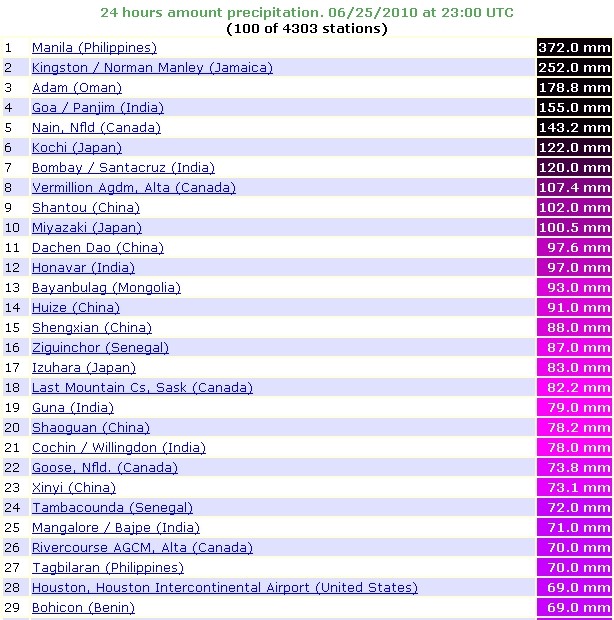Image resolution: width=614 pixels, height=620 pixels.
Task: Click Tagbilaran (Philippines) link
Action: [x=108, y=568]
